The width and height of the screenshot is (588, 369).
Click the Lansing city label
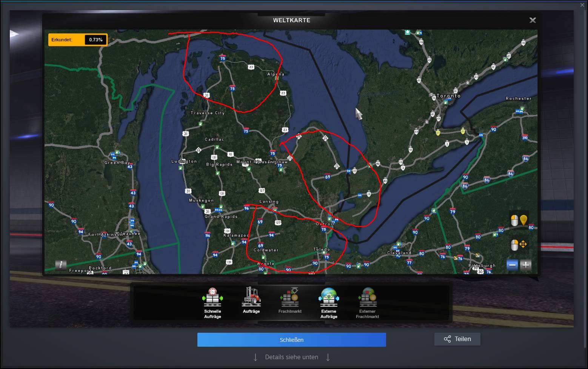tap(269, 202)
